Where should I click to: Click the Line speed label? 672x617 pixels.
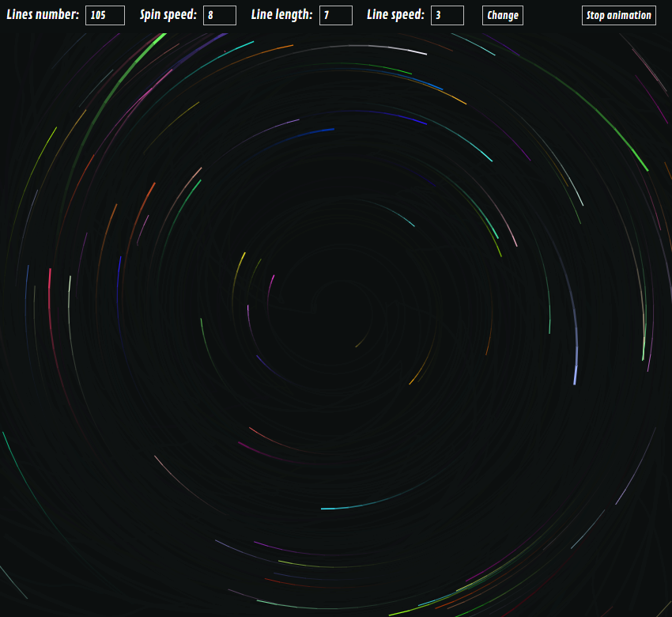(397, 13)
